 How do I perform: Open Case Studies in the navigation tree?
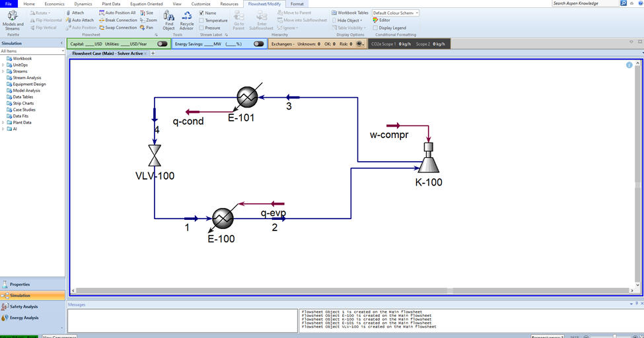pos(24,110)
